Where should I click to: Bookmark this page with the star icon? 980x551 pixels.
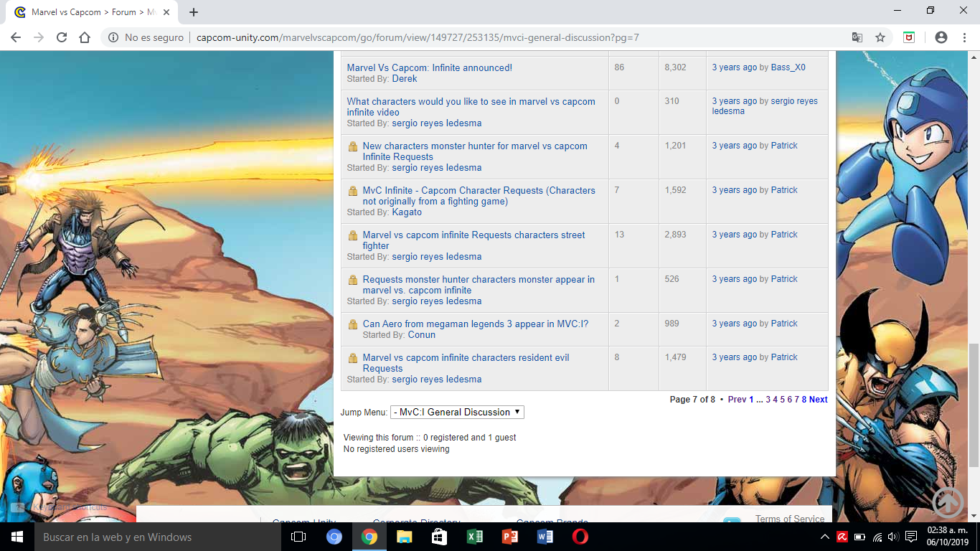(x=880, y=37)
